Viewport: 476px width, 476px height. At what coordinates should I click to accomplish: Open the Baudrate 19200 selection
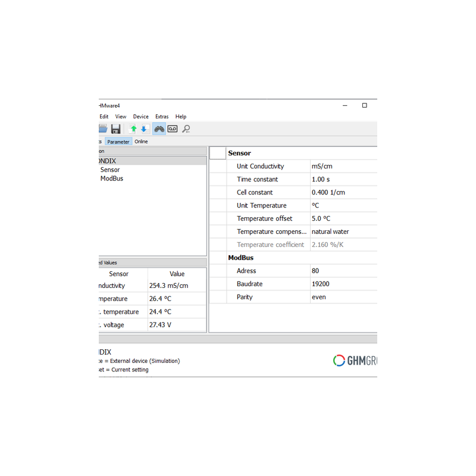324,284
